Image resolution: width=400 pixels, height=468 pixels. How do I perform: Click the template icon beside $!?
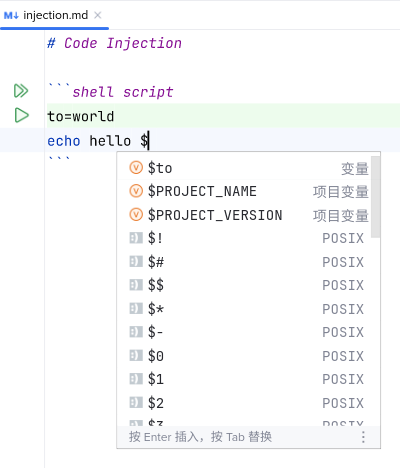(136, 238)
